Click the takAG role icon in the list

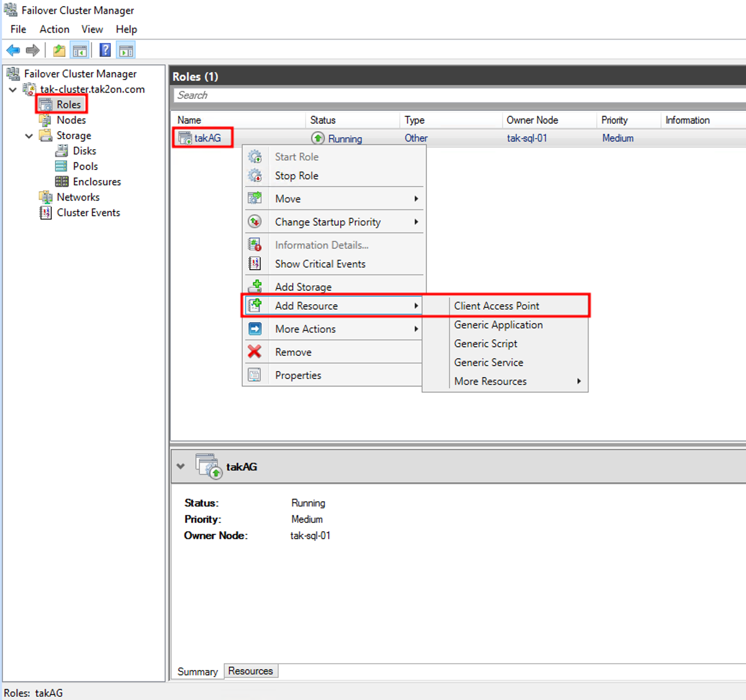185,138
